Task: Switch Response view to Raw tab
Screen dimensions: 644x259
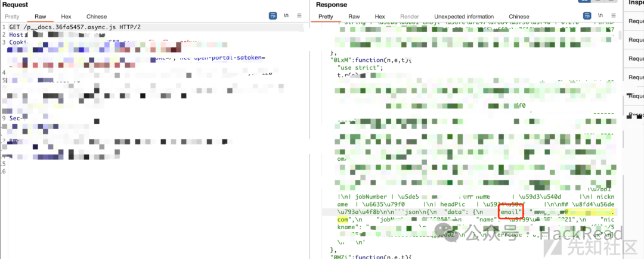Action: pyautogui.click(x=354, y=17)
